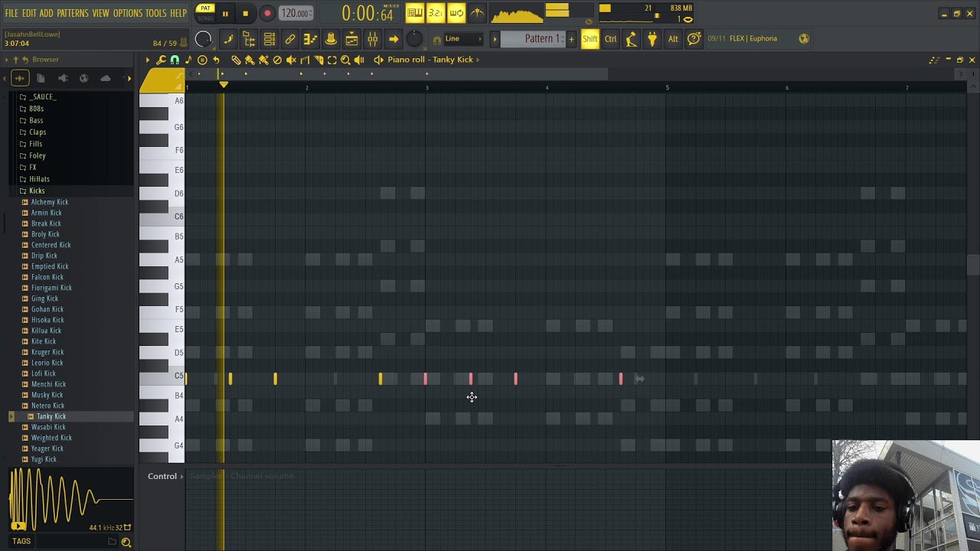
Task: Open the TOOLS menu
Action: pyautogui.click(x=155, y=13)
